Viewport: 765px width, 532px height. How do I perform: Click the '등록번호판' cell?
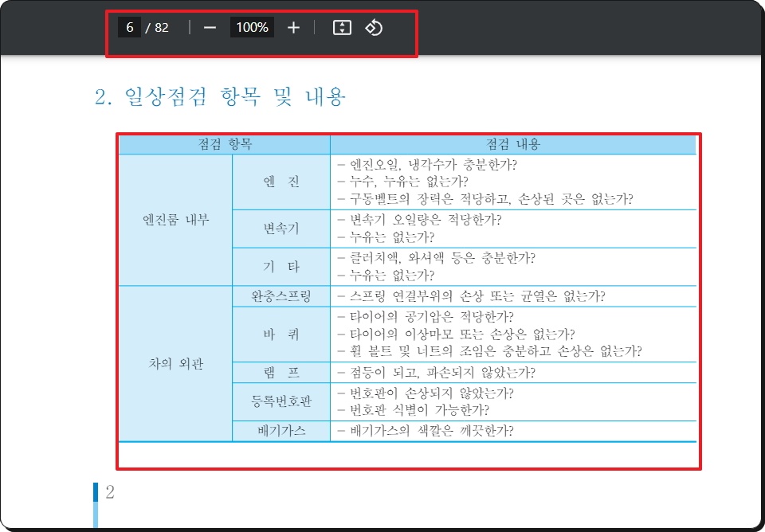(281, 402)
